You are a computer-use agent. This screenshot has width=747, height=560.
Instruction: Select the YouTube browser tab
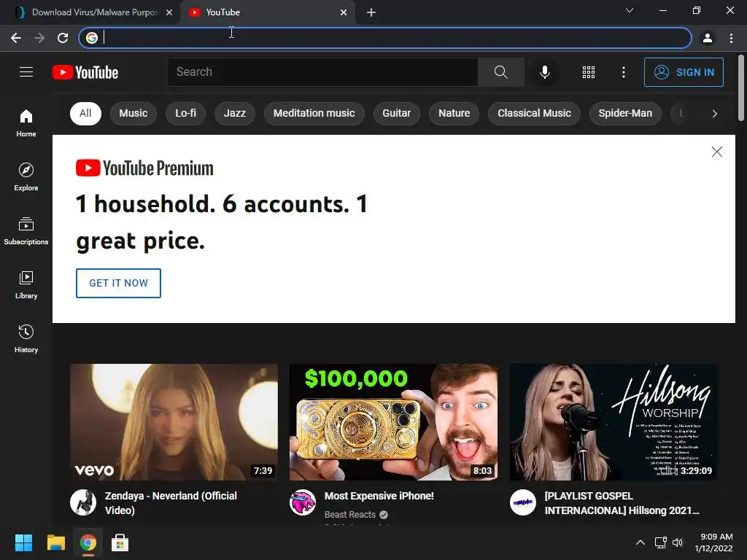coord(267,12)
